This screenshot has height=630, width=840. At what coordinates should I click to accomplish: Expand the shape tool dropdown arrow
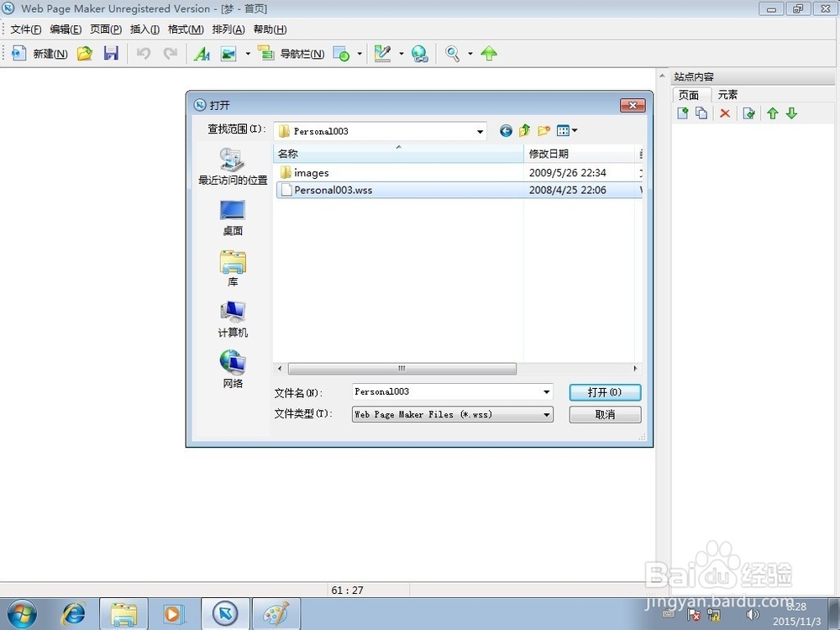pyautogui.click(x=360, y=53)
